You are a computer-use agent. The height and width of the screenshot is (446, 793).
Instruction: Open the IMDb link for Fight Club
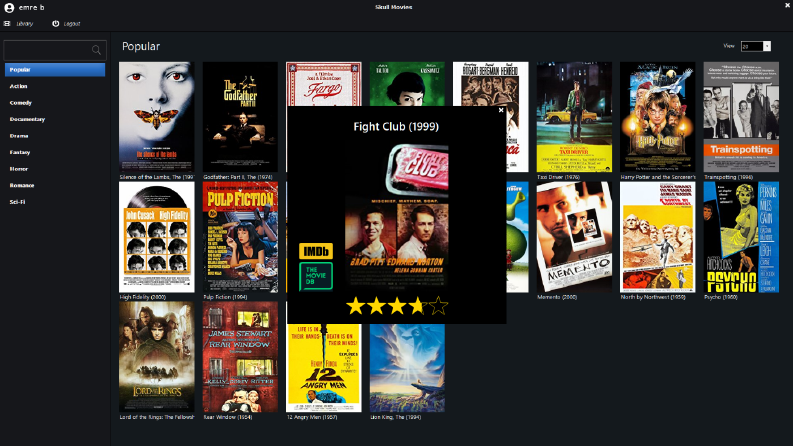pos(316,251)
